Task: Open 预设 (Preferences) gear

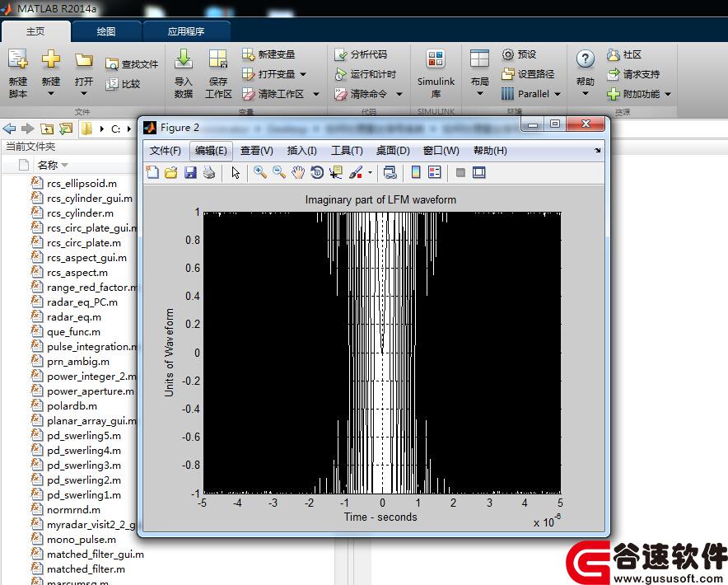Action: point(519,54)
